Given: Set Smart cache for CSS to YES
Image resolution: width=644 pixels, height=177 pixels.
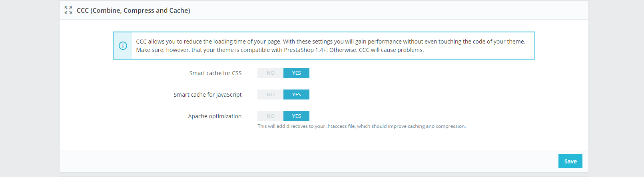Looking at the screenshot, I should 296,73.
